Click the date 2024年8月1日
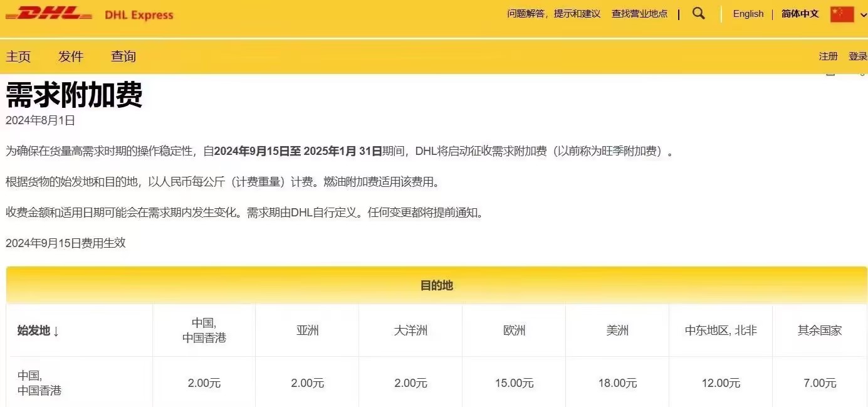Viewport: 868px width, 407px height. coord(40,120)
